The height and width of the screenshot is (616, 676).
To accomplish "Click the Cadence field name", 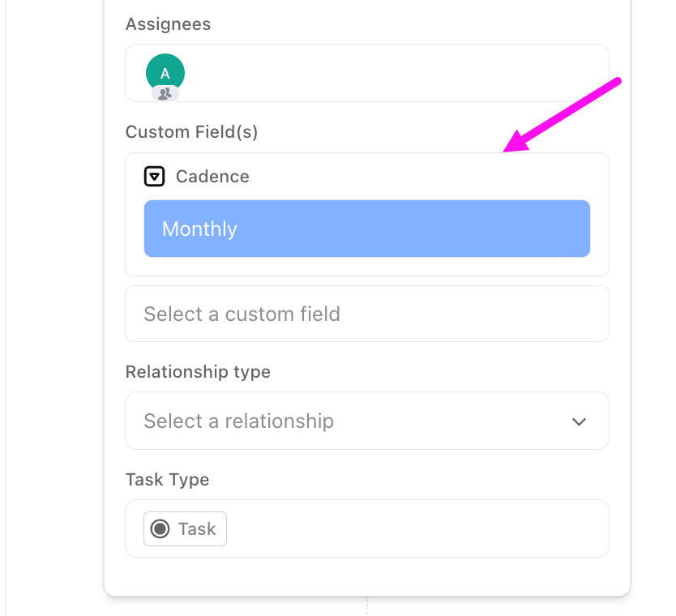I will click(212, 176).
